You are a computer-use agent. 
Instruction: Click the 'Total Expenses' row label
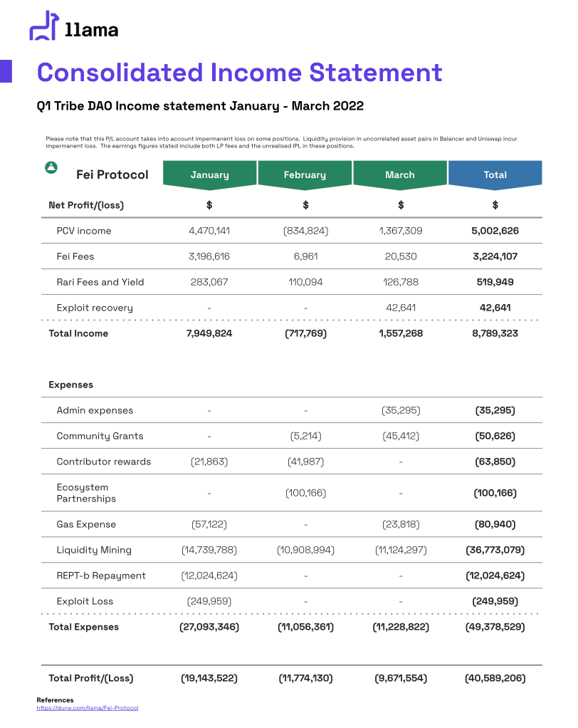83,627
